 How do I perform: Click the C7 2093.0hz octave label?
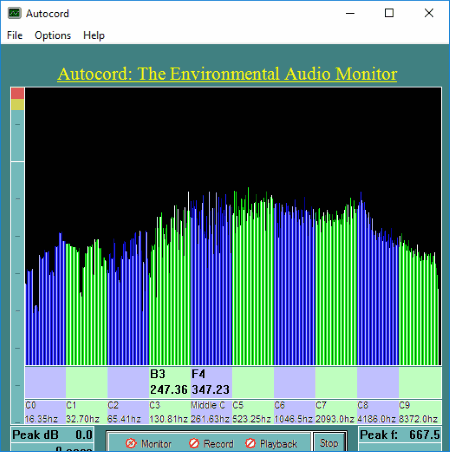pos(336,412)
